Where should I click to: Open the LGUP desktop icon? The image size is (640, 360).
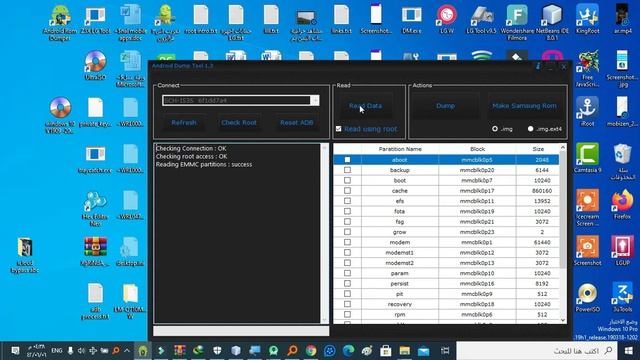[622, 251]
